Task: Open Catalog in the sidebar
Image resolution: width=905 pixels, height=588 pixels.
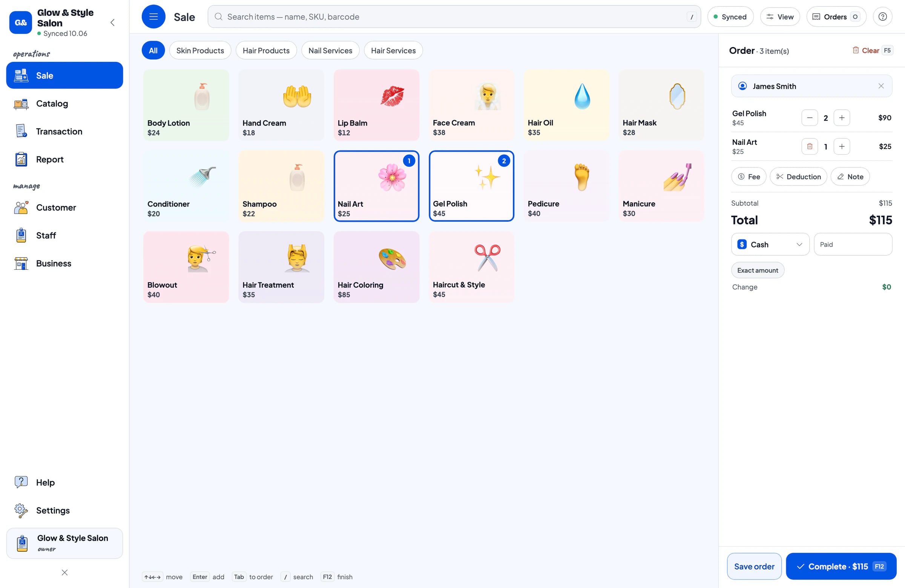Action: click(64, 103)
